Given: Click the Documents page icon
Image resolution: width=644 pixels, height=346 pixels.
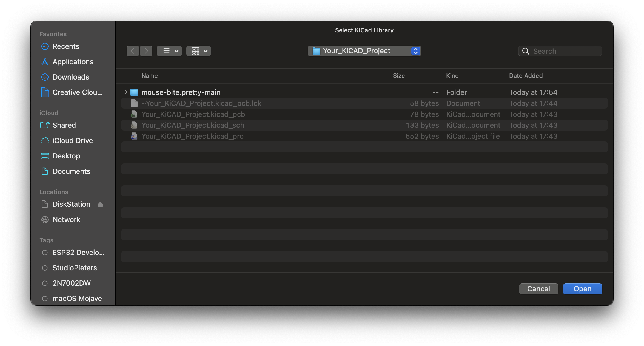Looking at the screenshot, I should [x=45, y=171].
